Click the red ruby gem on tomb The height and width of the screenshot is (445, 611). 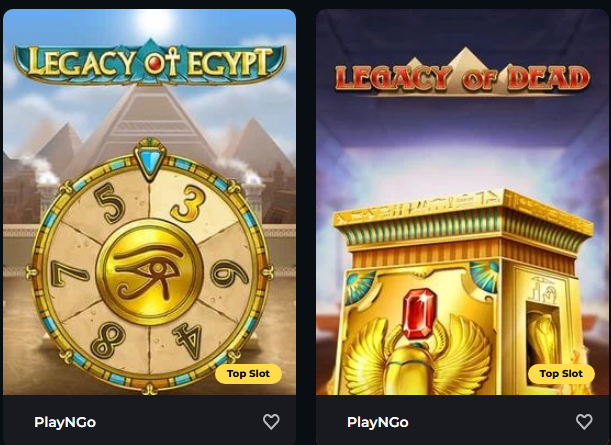419,313
